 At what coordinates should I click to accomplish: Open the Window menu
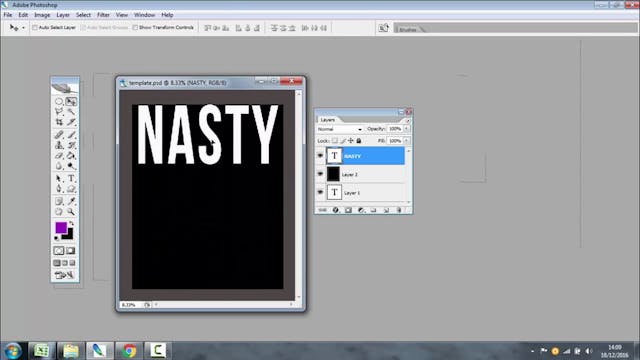coord(144,15)
